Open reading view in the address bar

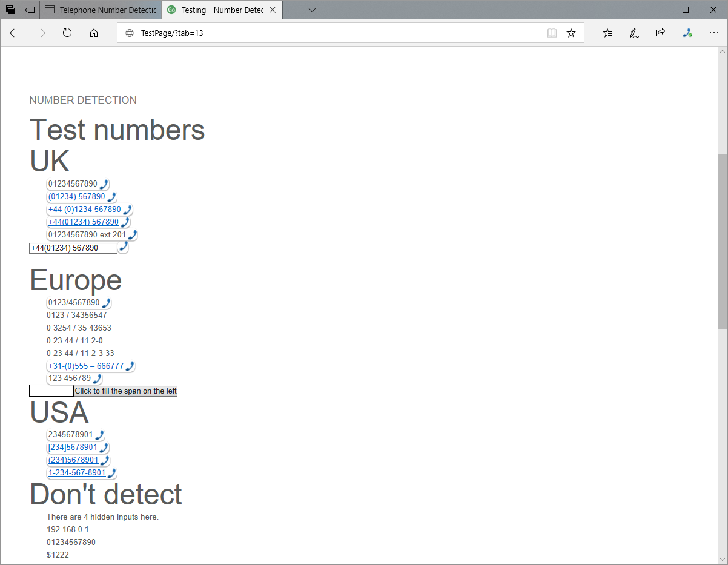551,33
